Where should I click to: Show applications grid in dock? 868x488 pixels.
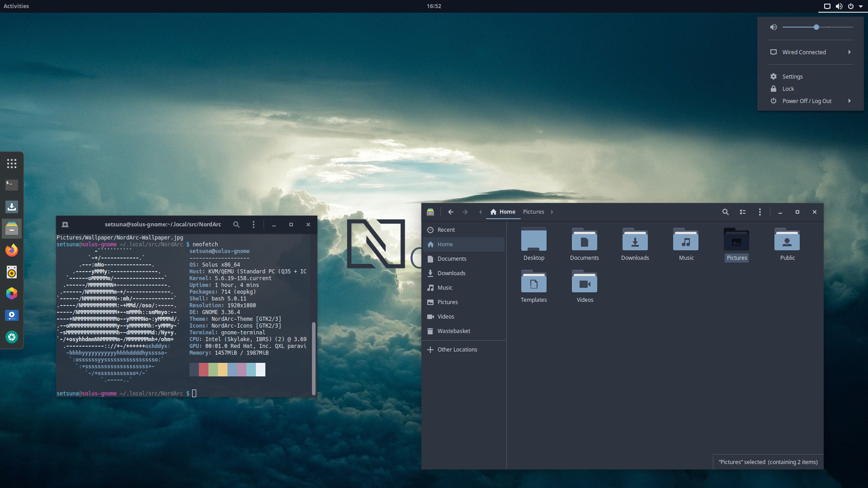12,164
